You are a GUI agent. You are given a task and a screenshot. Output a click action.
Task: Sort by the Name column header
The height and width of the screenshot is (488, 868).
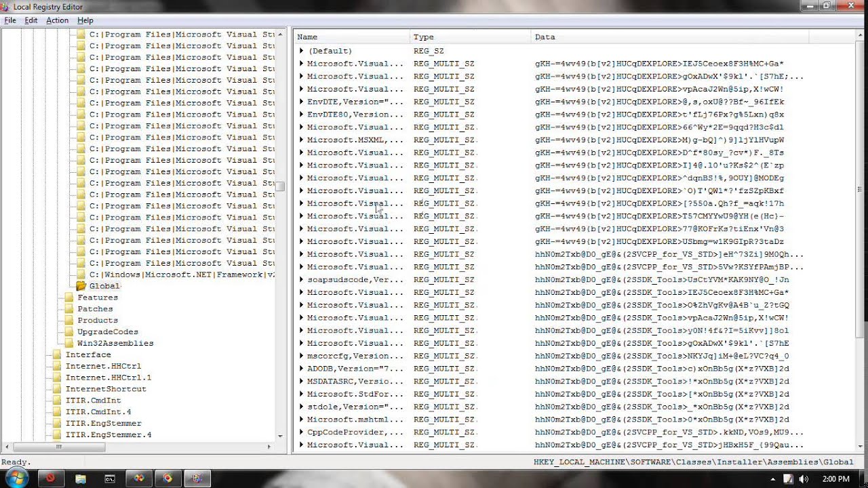[x=352, y=37]
